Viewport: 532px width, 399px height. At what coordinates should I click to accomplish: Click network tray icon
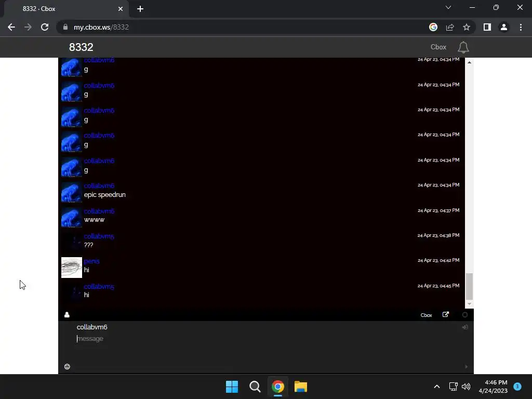pyautogui.click(x=453, y=387)
